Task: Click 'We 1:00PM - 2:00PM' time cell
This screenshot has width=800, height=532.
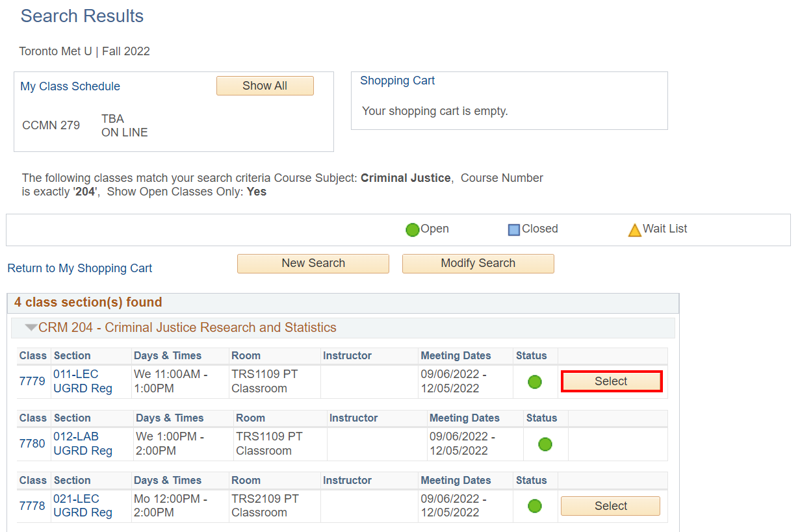Action: (x=170, y=444)
